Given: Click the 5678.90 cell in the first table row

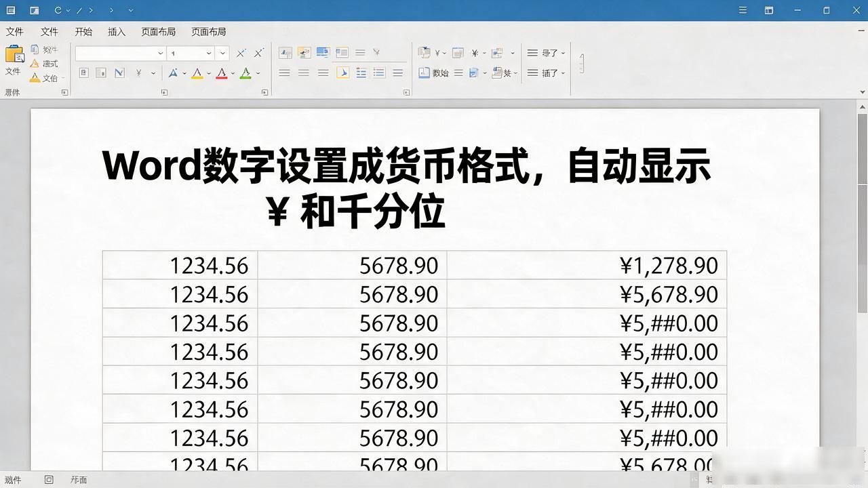Looking at the screenshot, I should pyautogui.click(x=353, y=265).
